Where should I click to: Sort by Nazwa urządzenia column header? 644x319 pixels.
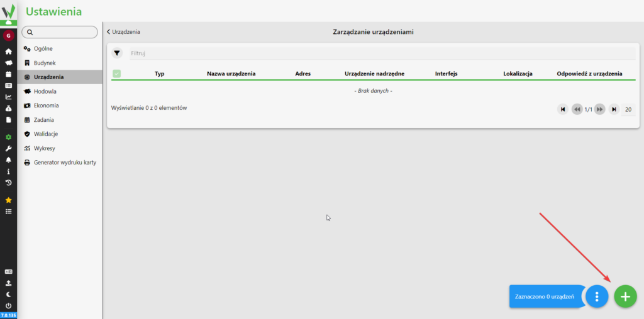pyautogui.click(x=231, y=73)
